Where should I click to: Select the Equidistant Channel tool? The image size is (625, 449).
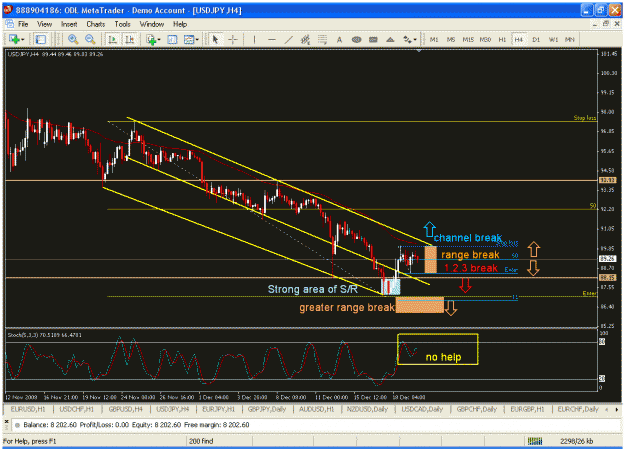(x=306, y=39)
